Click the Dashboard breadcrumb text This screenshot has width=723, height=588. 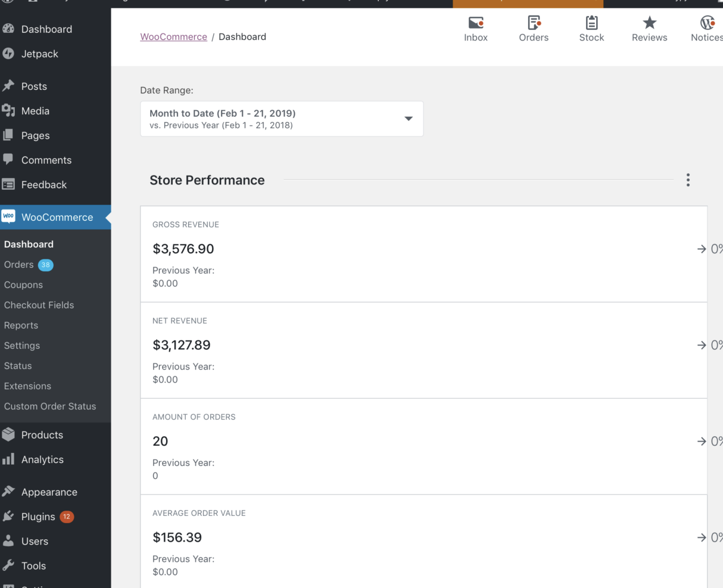click(x=242, y=37)
